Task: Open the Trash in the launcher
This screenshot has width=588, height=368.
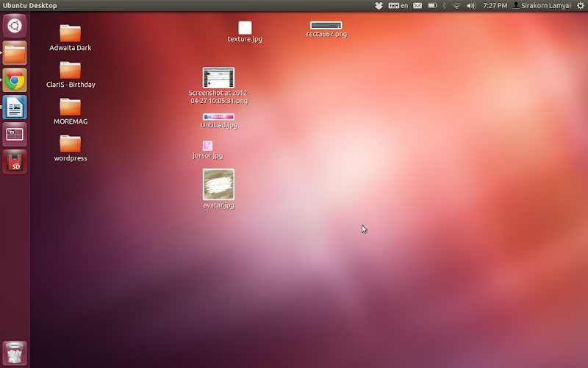Action: 15,353
